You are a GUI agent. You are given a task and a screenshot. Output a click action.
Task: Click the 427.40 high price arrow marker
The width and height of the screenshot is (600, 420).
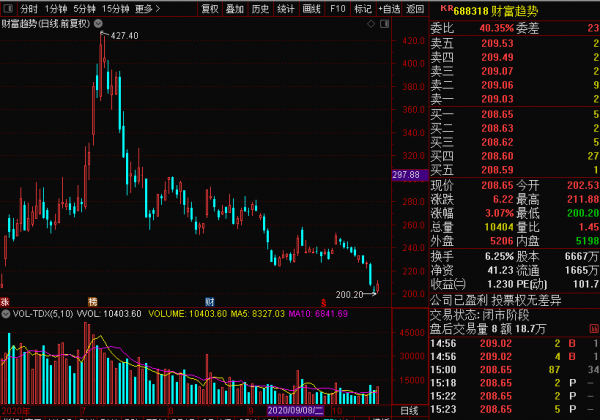pos(120,35)
